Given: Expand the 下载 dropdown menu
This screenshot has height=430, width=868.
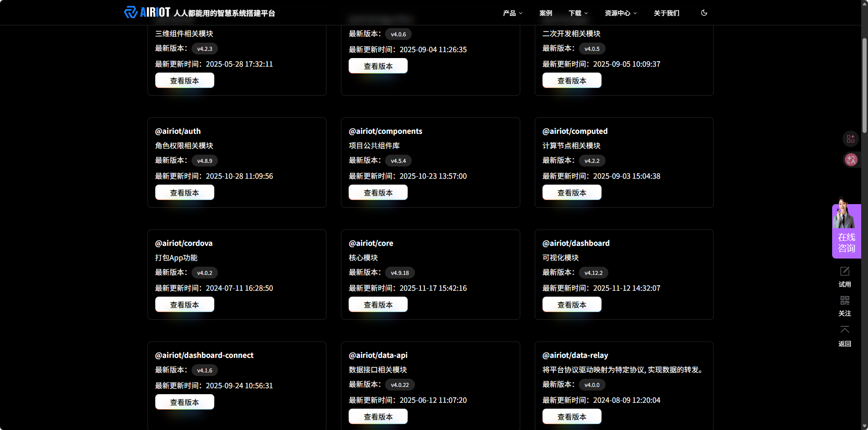Looking at the screenshot, I should pos(578,13).
